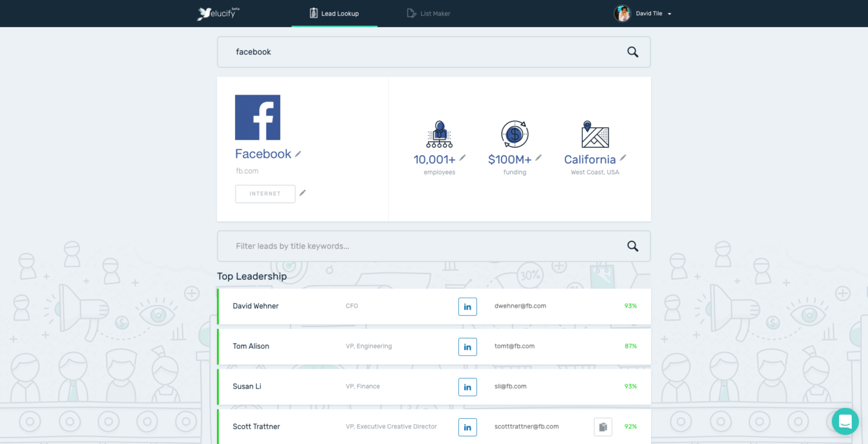This screenshot has width=868, height=444.
Task: Click the West Coast, USA region text
Action: tap(595, 172)
